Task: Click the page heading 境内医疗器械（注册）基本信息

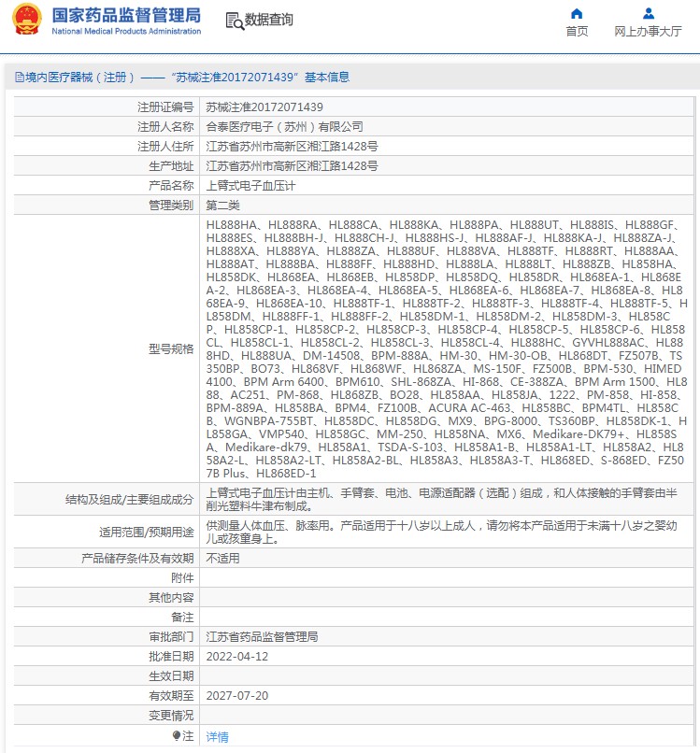Action: (x=187, y=78)
